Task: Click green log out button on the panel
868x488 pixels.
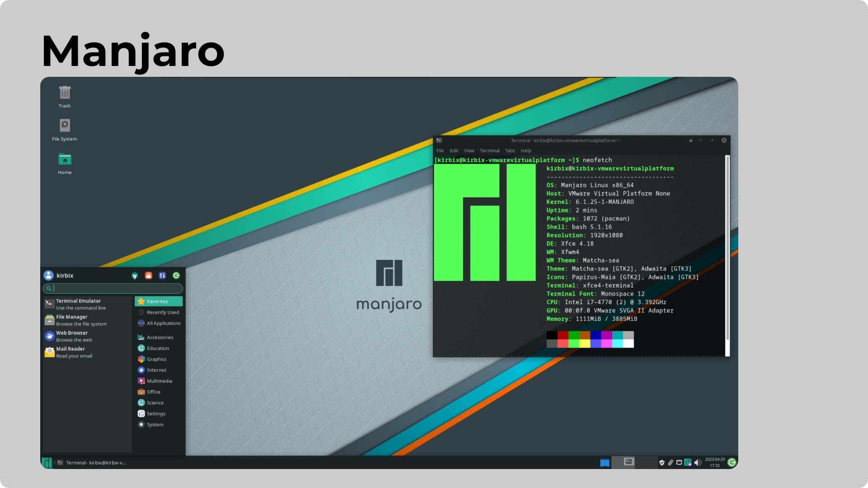Action: click(732, 462)
